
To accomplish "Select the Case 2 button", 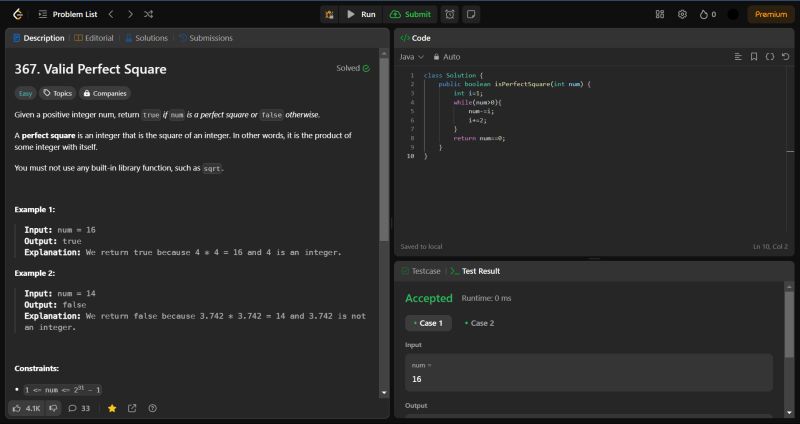I will coord(477,323).
